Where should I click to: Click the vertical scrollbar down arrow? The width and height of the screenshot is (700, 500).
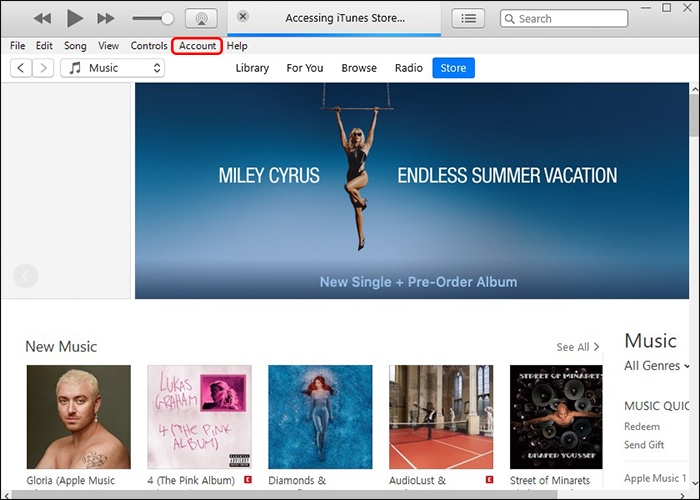[x=695, y=483]
